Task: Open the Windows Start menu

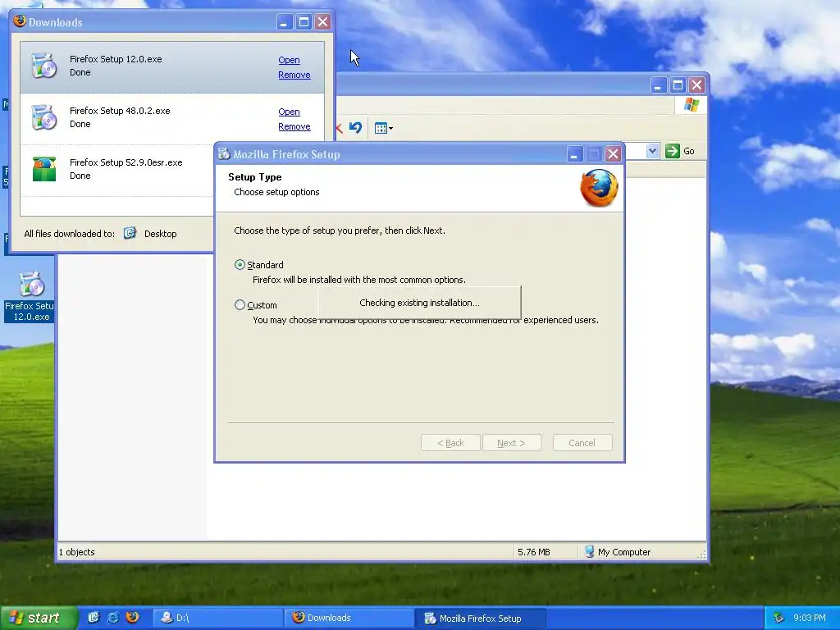Action: pyautogui.click(x=39, y=618)
